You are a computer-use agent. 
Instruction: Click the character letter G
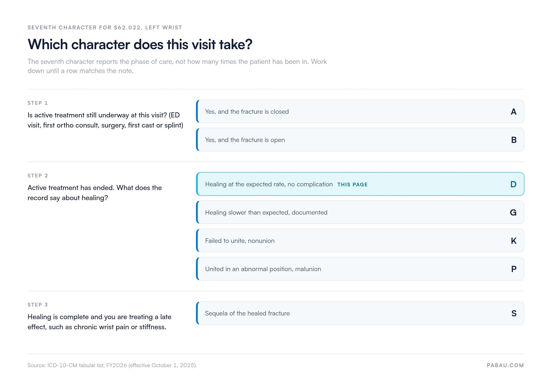tap(513, 213)
